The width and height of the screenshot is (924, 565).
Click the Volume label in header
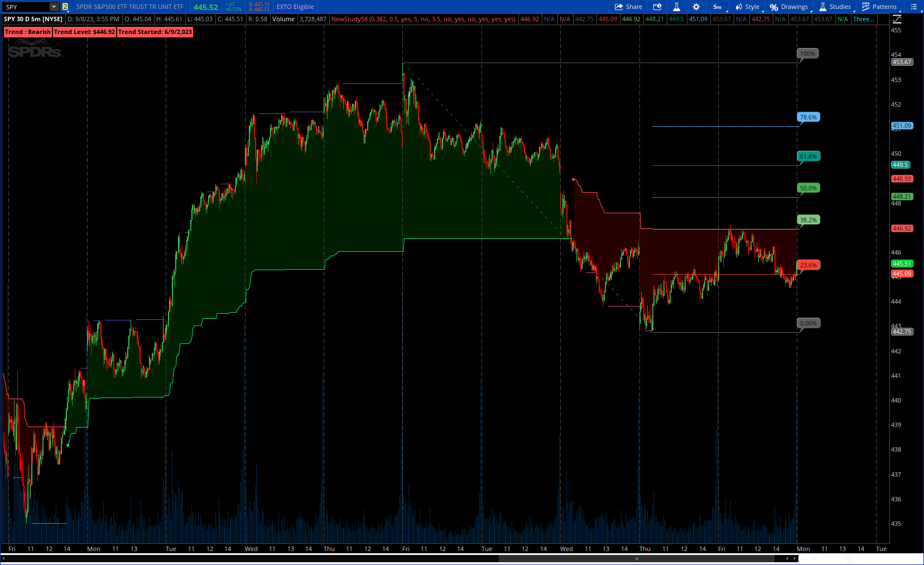pos(283,19)
